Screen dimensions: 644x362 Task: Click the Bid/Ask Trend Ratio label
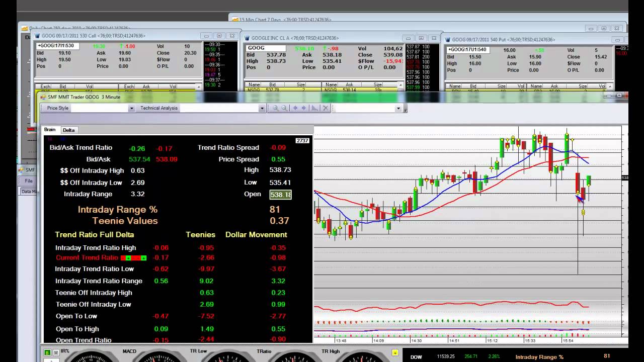(x=81, y=147)
